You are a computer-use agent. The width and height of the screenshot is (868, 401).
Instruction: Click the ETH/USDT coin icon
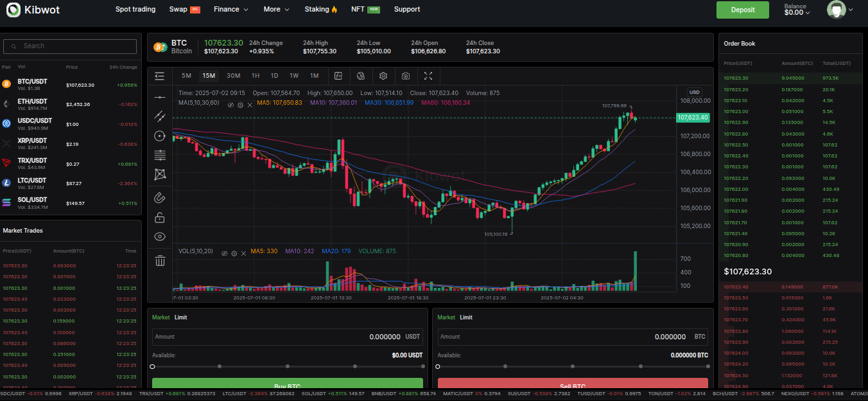click(6, 104)
